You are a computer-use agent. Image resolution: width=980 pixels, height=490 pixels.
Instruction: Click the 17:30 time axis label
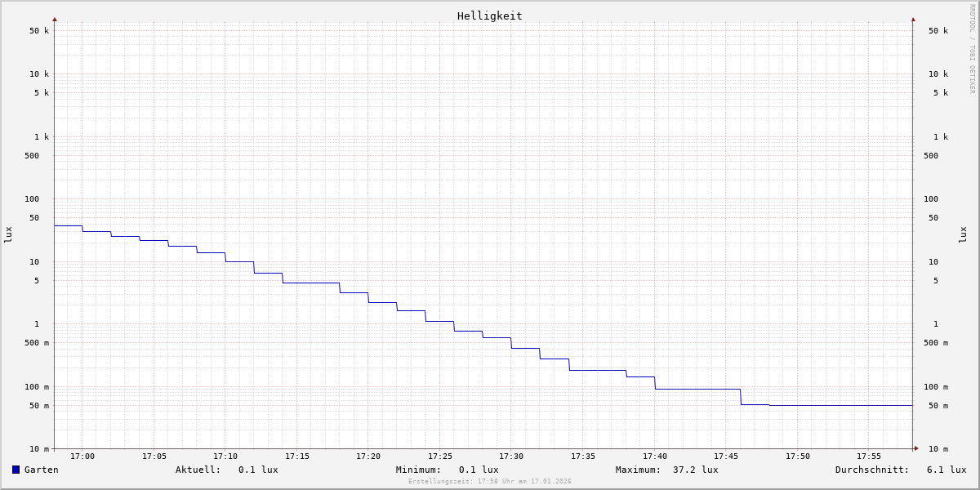511,456
